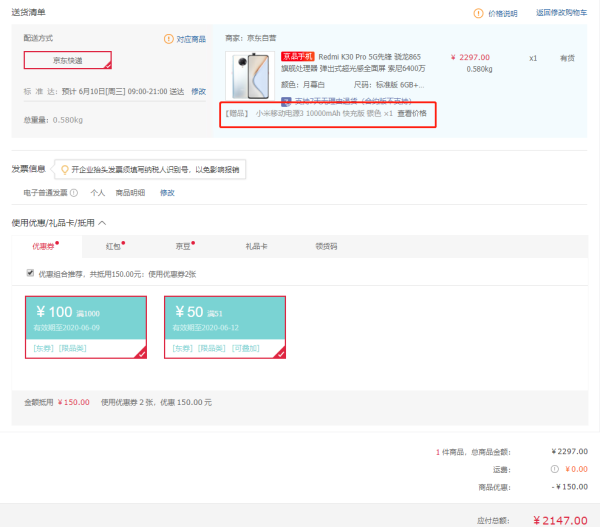Click the 商品优惠 -¥150.00 value

coord(570,487)
